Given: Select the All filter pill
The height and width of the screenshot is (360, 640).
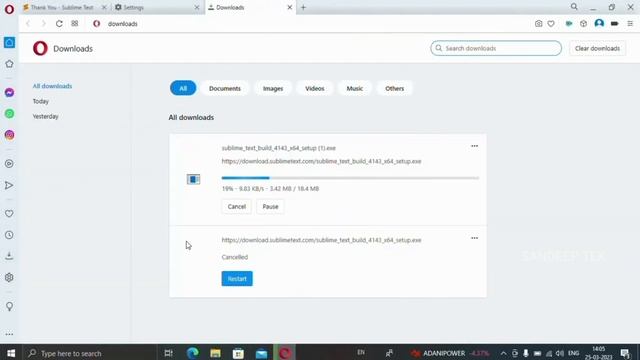Looking at the screenshot, I should 183,88.
